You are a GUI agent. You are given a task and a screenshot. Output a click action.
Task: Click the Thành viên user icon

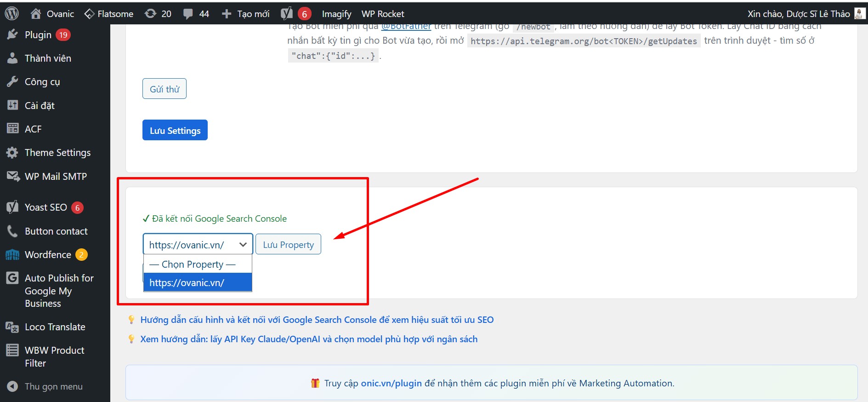click(12, 58)
